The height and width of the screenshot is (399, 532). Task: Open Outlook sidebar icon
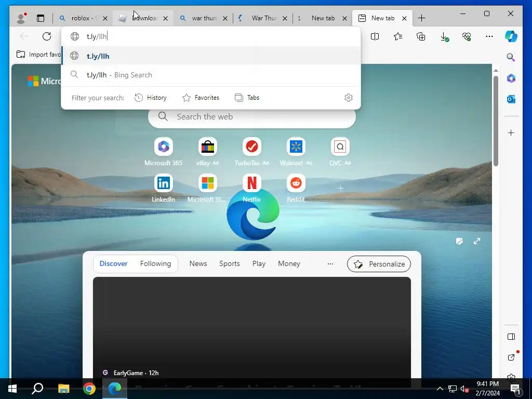click(x=511, y=99)
